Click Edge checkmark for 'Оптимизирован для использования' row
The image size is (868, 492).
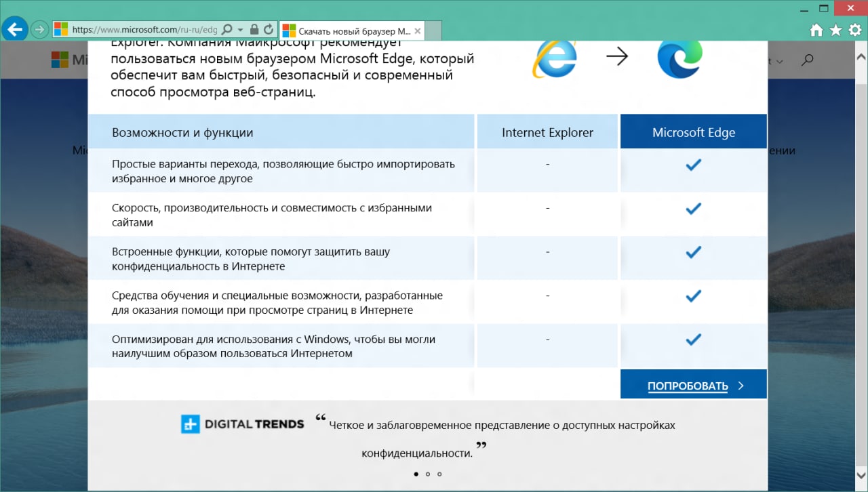tap(693, 340)
